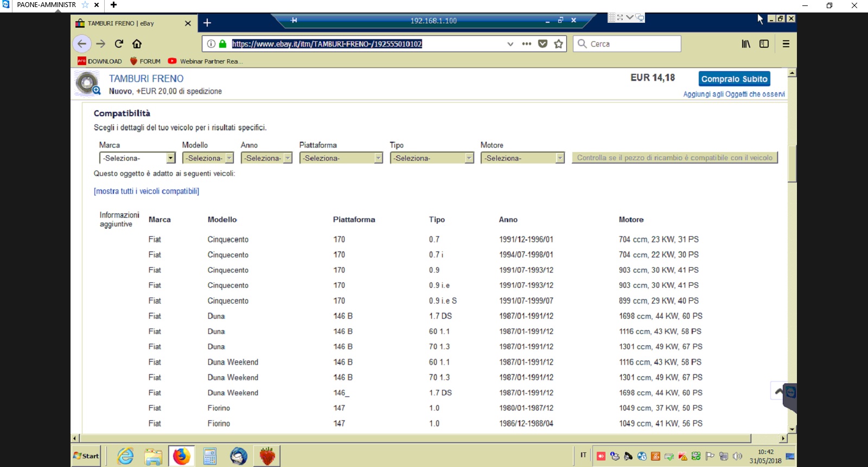This screenshot has height=467, width=868.
Task: Open the DOWNLOAD bookmark
Action: tap(100, 61)
